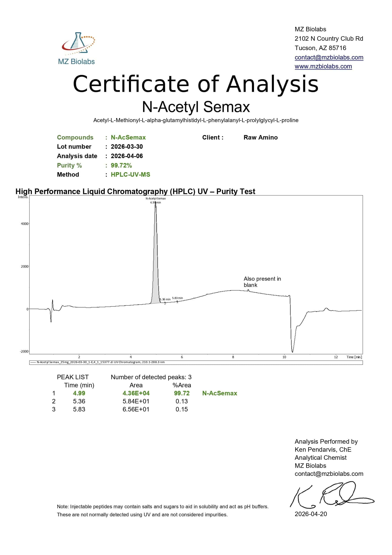Click the peak 3 time value '5.83' in table
This screenshot has width=392, height=555.
pyautogui.click(x=79, y=409)
